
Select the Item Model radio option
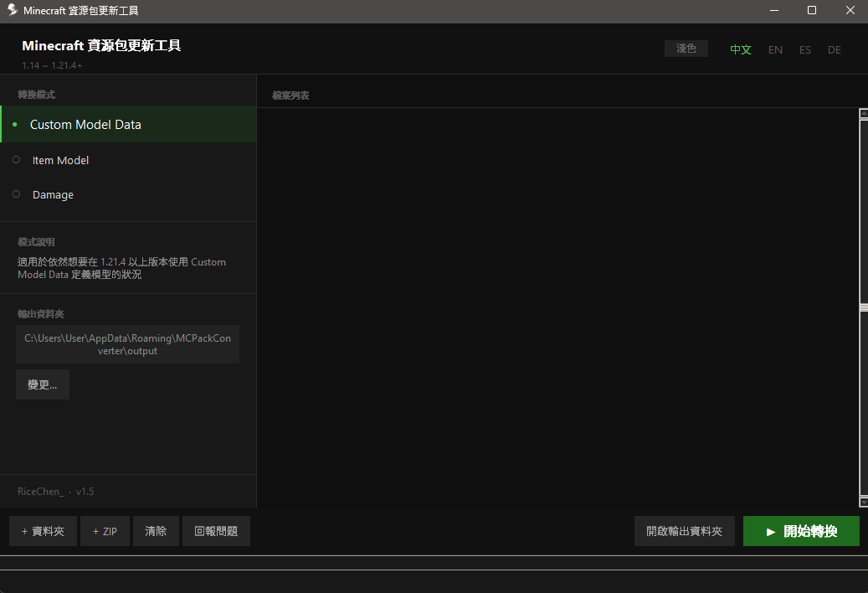128,160
